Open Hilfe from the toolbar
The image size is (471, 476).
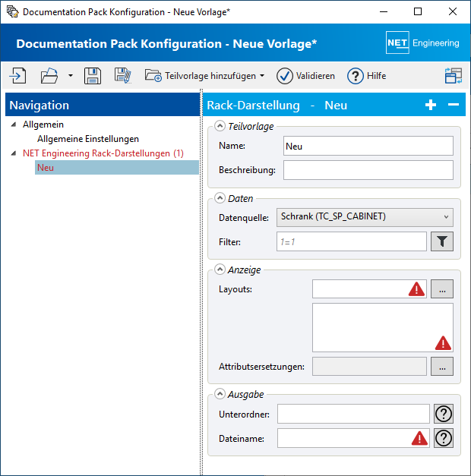tap(366, 76)
